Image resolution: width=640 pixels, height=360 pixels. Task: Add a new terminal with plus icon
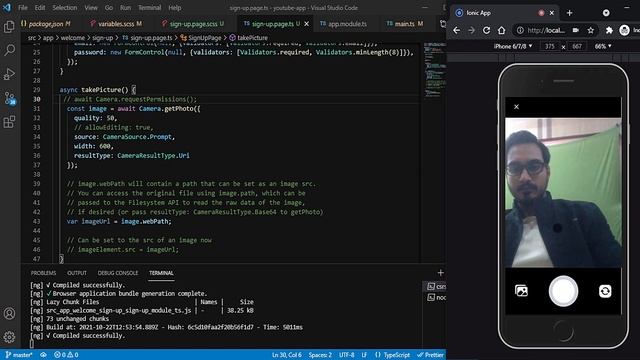coord(440,273)
